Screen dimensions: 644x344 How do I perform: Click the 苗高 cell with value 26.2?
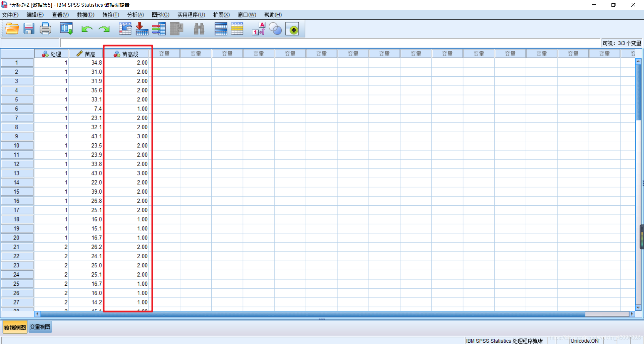pyautogui.click(x=86, y=247)
